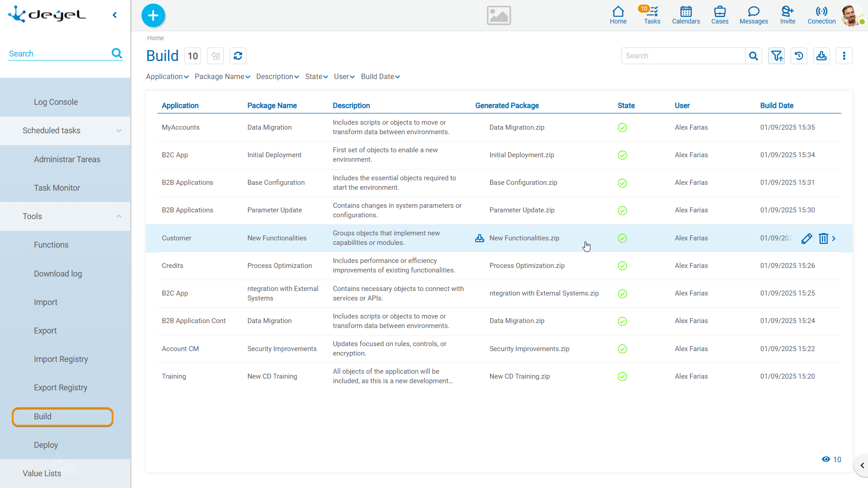The image size is (868, 488).
Task: Download New Functionalities.zip via download icon
Action: pos(480,238)
